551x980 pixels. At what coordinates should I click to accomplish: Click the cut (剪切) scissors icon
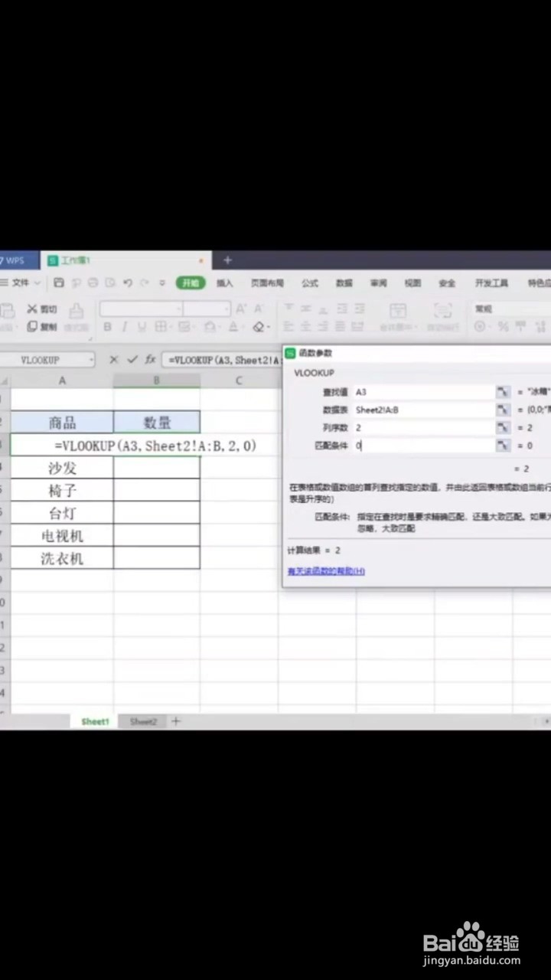pyautogui.click(x=33, y=309)
